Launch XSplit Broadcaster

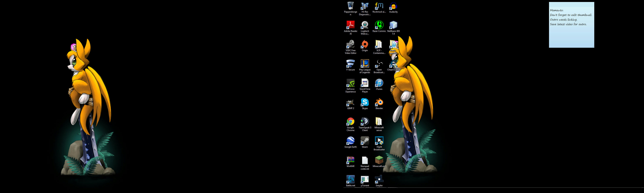coord(379,143)
